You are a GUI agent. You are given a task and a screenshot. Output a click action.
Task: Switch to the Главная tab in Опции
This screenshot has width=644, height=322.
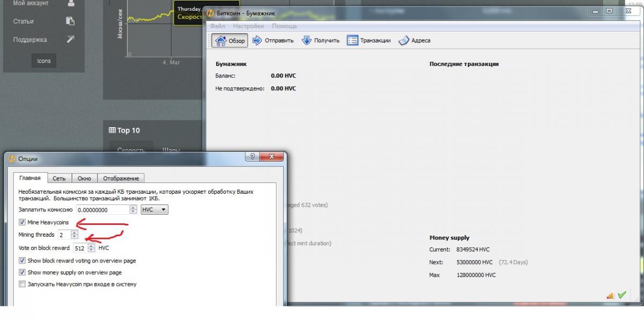(x=30, y=178)
